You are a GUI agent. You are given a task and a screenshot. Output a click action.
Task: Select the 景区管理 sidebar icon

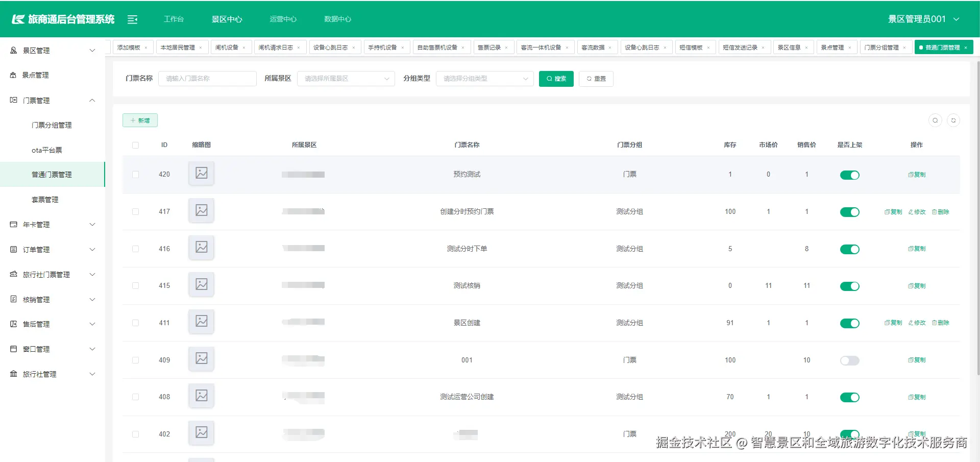tap(13, 50)
